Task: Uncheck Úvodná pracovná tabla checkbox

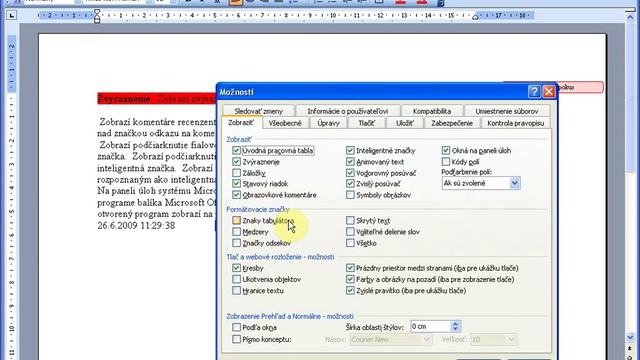Action: (236, 151)
